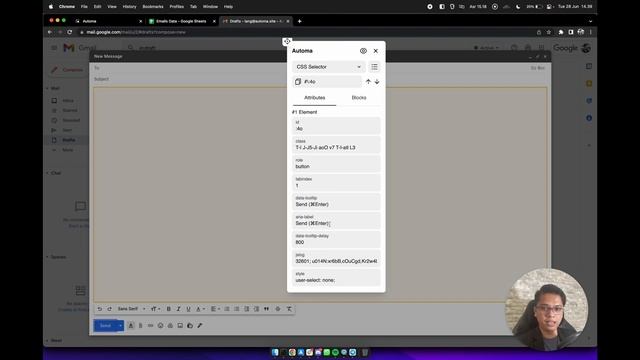Open the text size dropdown
Screen dimensions: 640x360
(155, 309)
